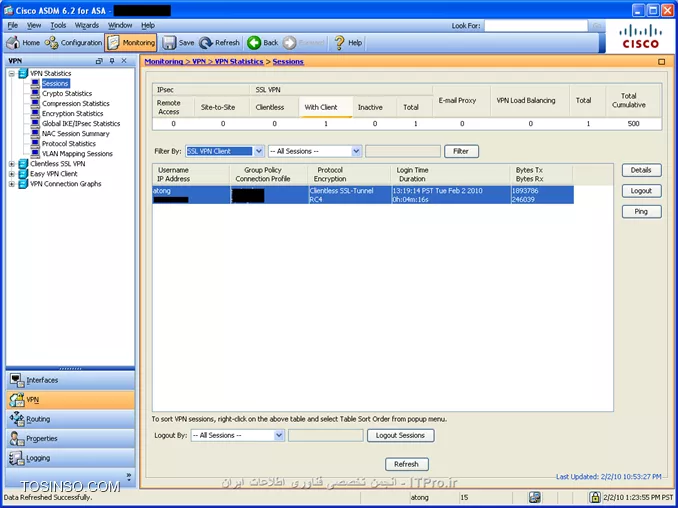Show more navigation buttons chevron
Image resolution: width=678 pixels, height=508 pixels.
[129, 476]
